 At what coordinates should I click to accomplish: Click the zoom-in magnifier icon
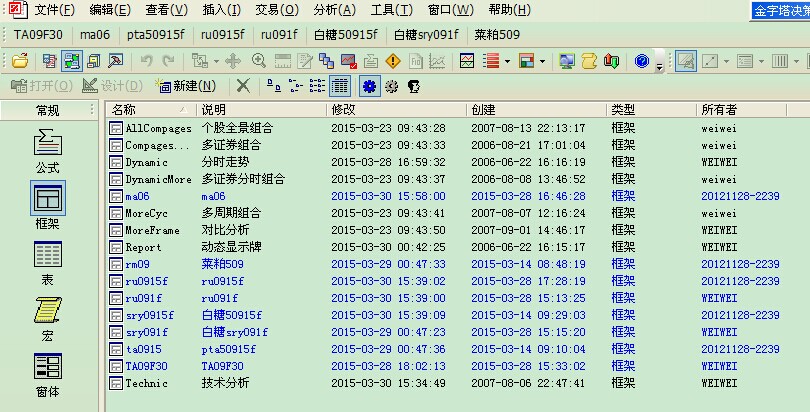(259, 61)
